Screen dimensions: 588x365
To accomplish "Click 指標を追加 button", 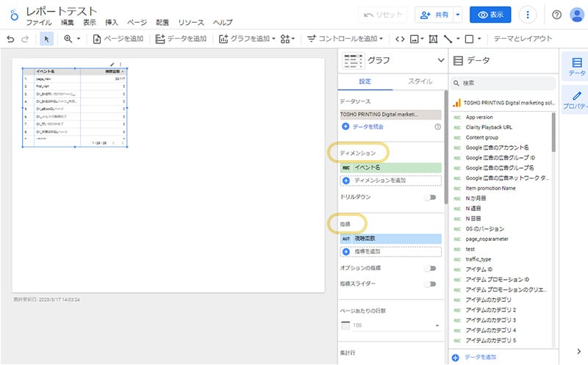I will click(x=390, y=251).
